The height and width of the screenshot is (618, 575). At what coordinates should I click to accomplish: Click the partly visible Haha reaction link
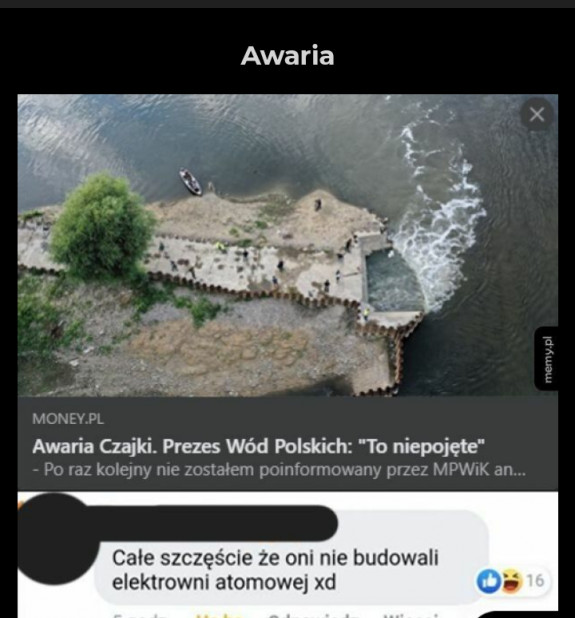click(219, 615)
